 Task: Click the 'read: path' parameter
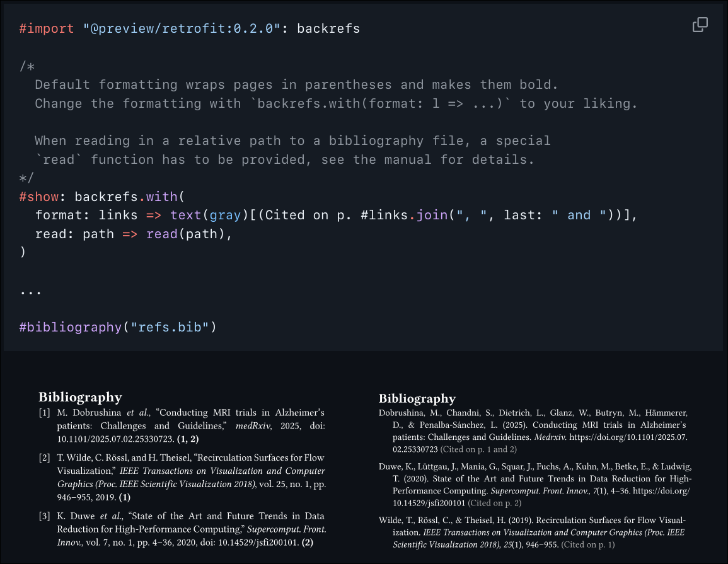pyautogui.click(x=74, y=234)
